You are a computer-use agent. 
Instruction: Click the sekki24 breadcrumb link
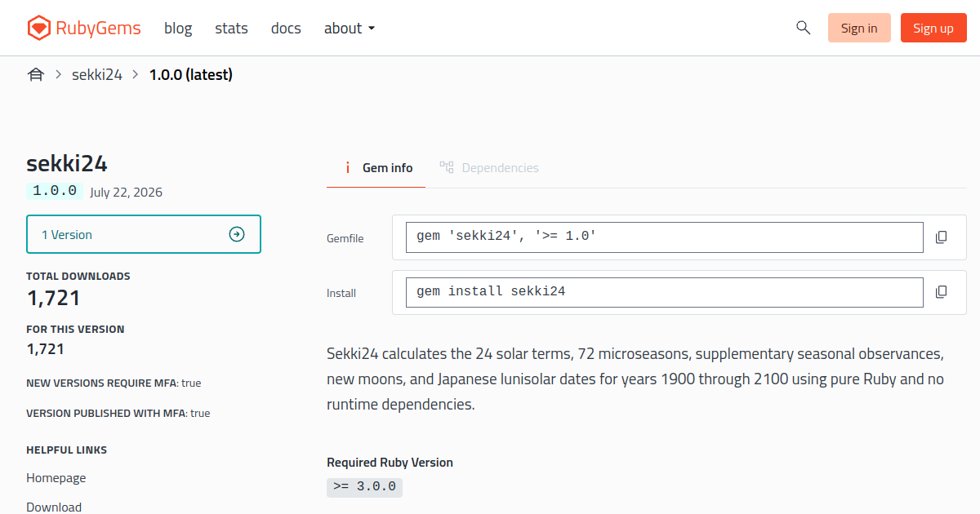(97, 75)
